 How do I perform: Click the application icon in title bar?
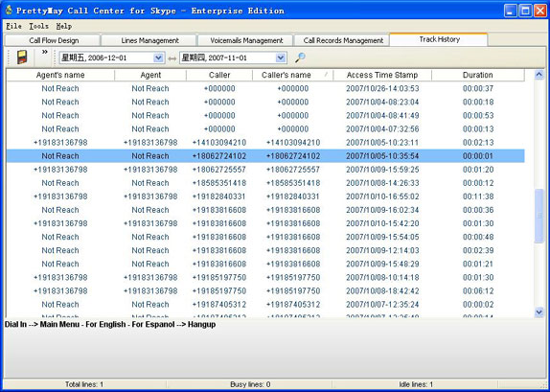tap(9, 11)
